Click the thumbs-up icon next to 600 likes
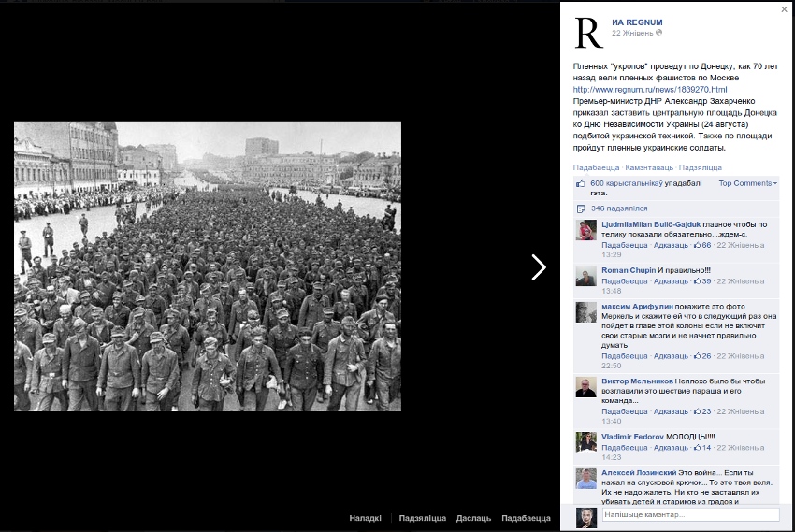This screenshot has height=532, width=795. (581, 184)
